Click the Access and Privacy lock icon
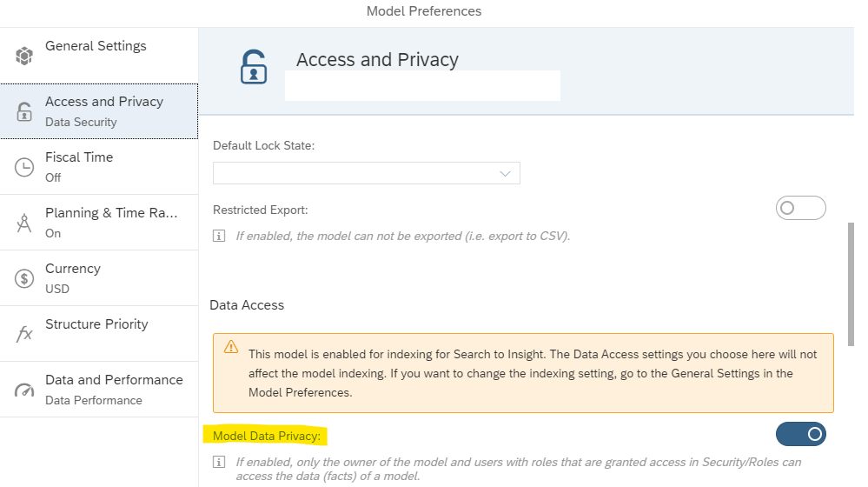868x487 pixels. [x=24, y=111]
